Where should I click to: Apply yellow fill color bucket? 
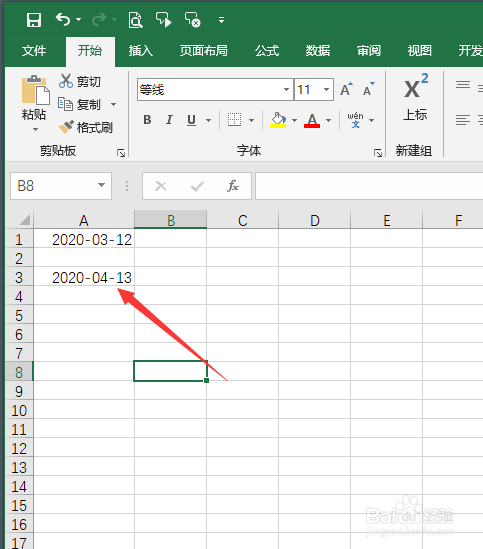pyautogui.click(x=278, y=120)
